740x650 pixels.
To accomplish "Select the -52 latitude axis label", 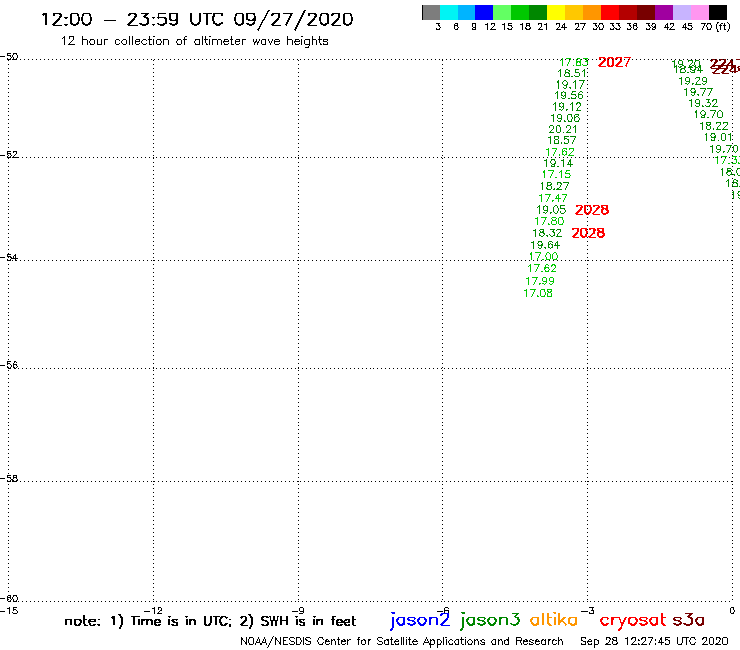I will pos(9,155).
